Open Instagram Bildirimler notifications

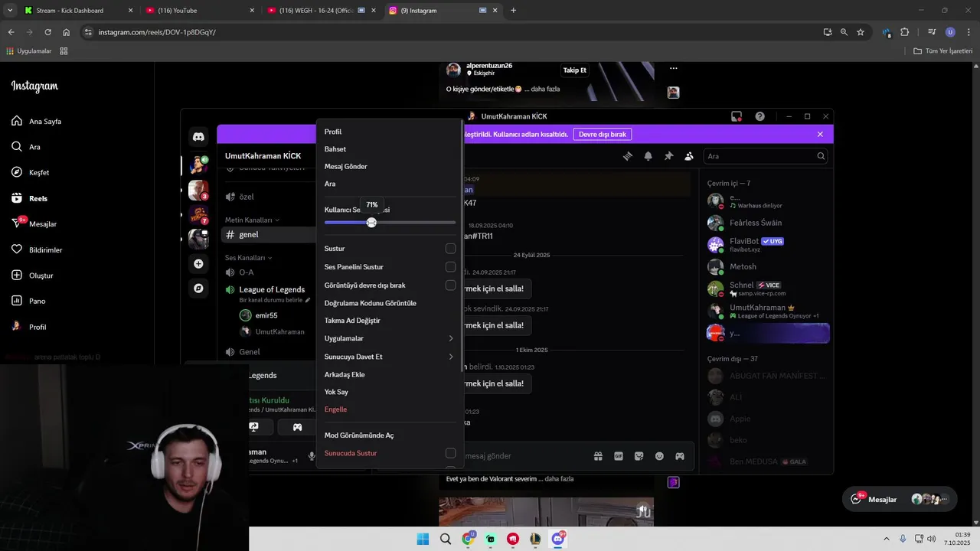click(x=37, y=249)
